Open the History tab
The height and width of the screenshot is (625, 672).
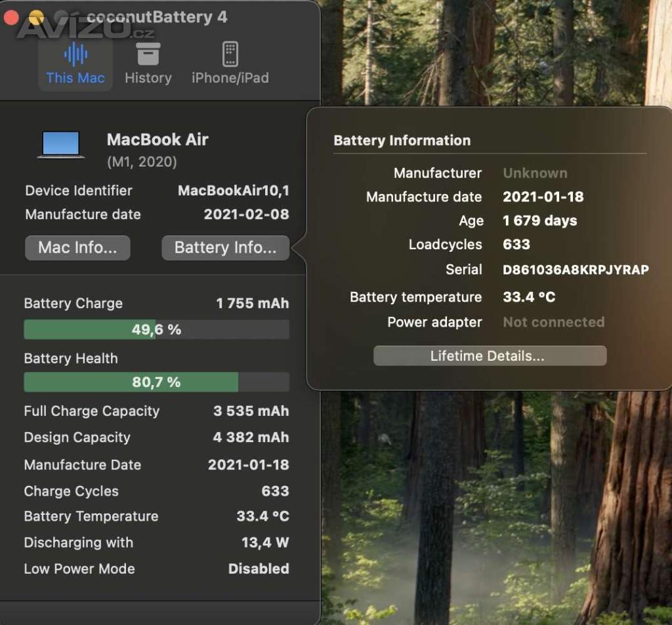click(148, 64)
